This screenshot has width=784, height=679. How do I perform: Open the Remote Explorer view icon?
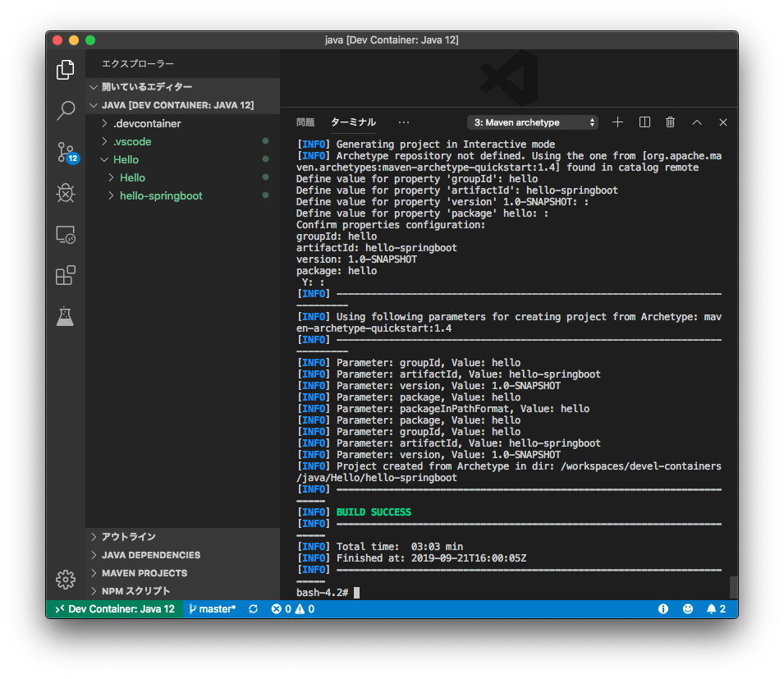(66, 235)
